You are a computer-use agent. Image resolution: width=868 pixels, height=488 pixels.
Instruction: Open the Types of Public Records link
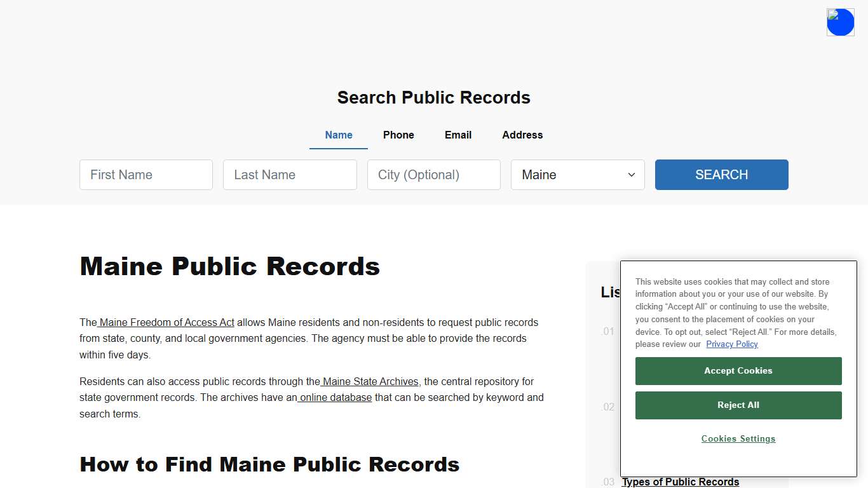680,482
